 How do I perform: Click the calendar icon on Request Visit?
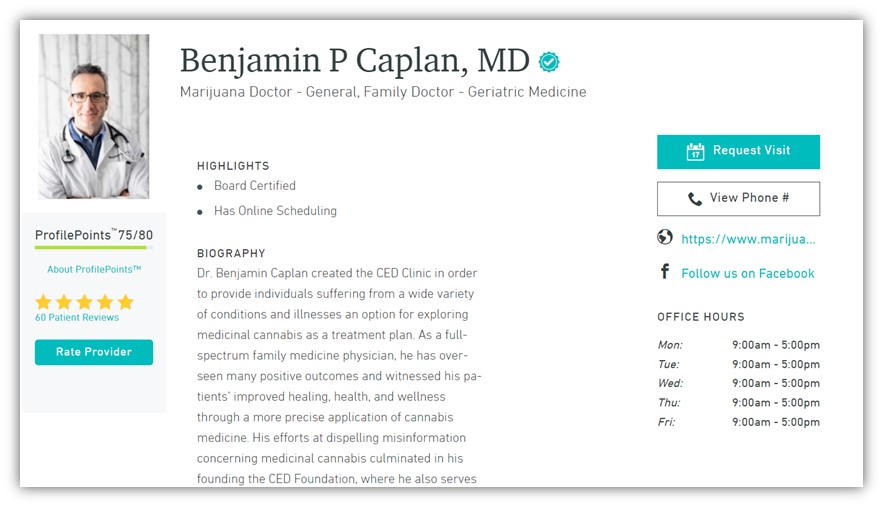tap(695, 152)
